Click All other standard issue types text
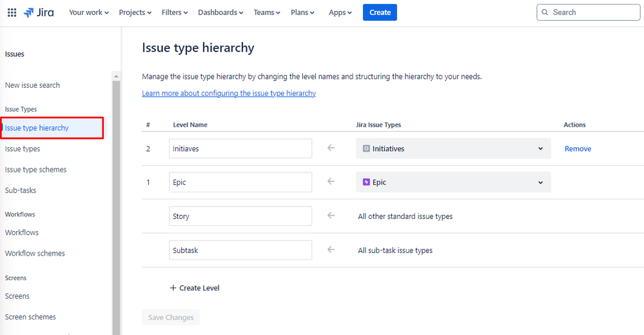This screenshot has height=335, width=644. pyautogui.click(x=405, y=216)
